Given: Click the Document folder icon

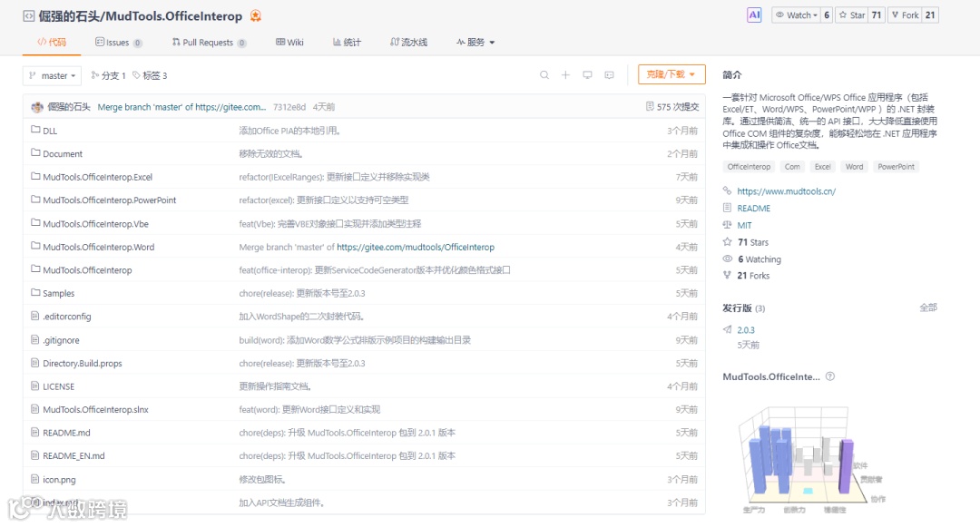Looking at the screenshot, I should [35, 153].
